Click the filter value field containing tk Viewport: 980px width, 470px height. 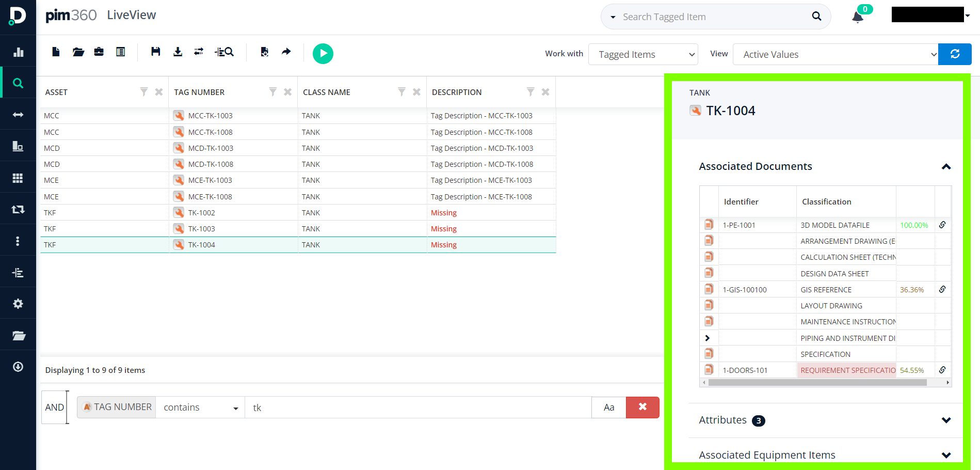(418, 408)
